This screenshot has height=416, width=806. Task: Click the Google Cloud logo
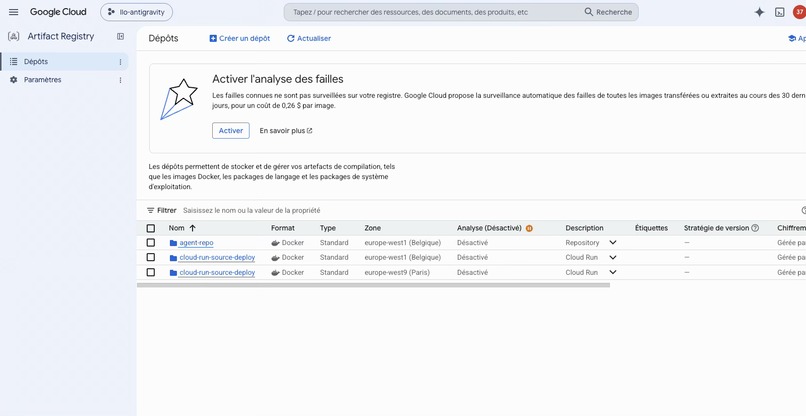tap(58, 12)
